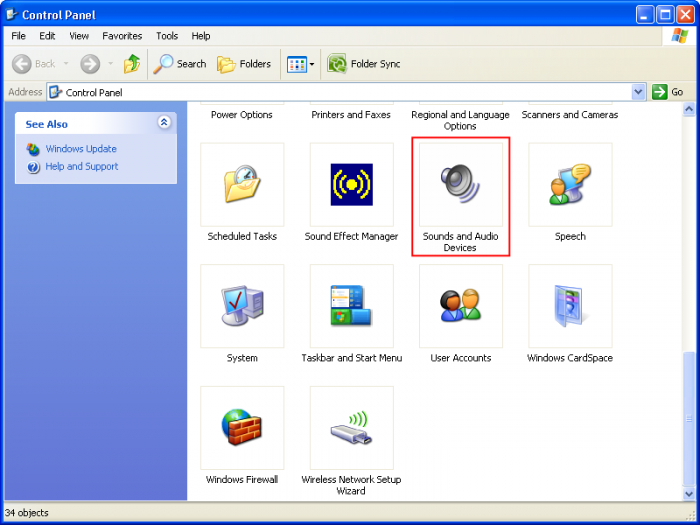Click the Help and Support question icon
Screen dimensions: 700x525
(33, 167)
